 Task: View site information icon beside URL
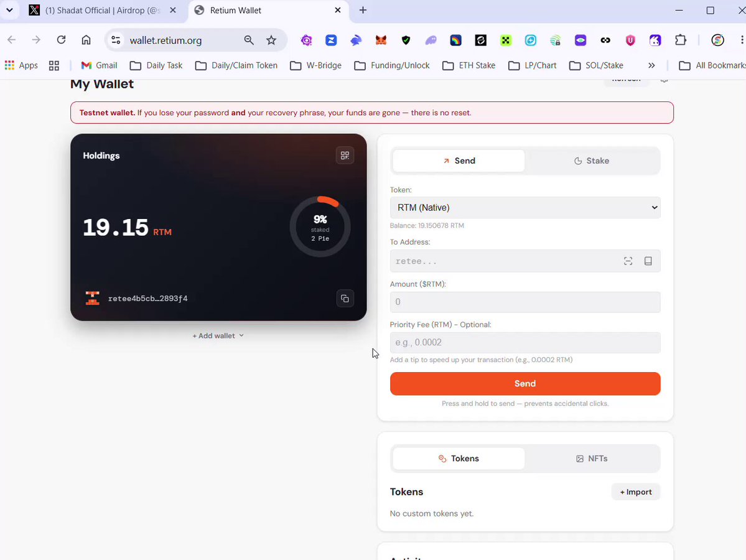(x=116, y=40)
